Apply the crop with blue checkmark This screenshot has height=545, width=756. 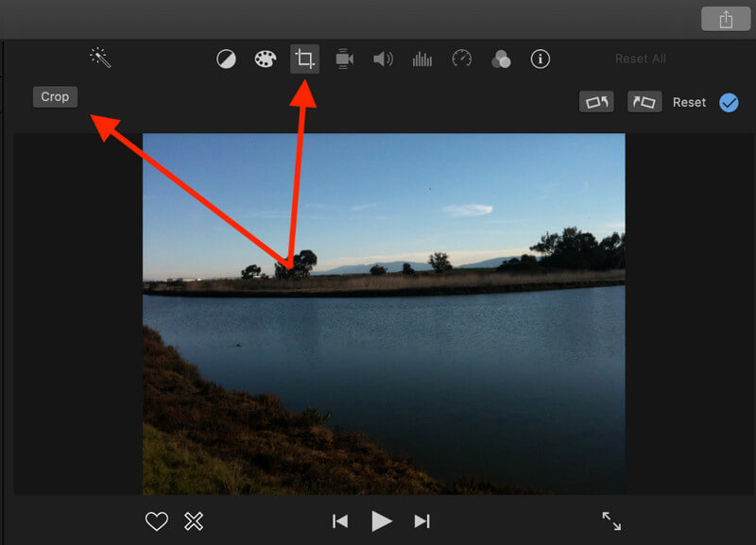click(x=729, y=102)
